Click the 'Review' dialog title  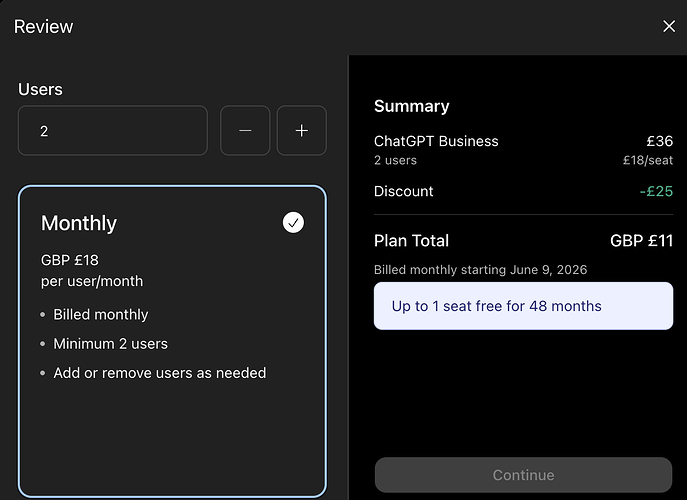(x=43, y=27)
